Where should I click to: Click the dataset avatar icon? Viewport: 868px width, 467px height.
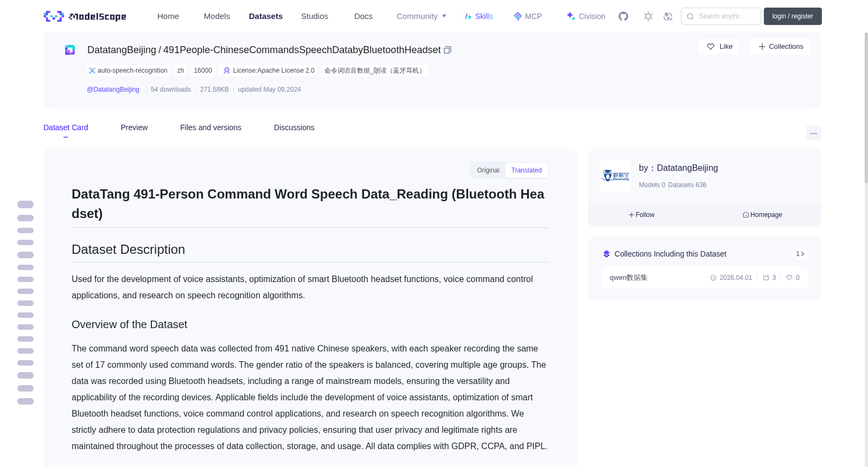point(70,50)
